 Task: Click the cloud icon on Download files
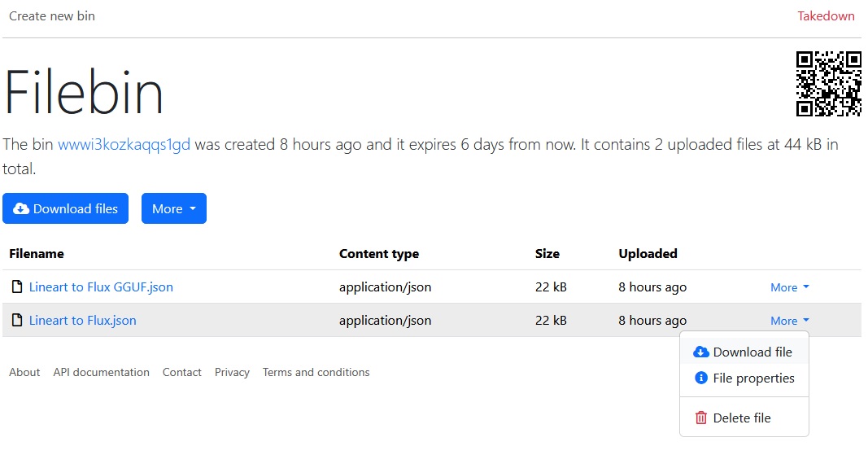pos(21,209)
